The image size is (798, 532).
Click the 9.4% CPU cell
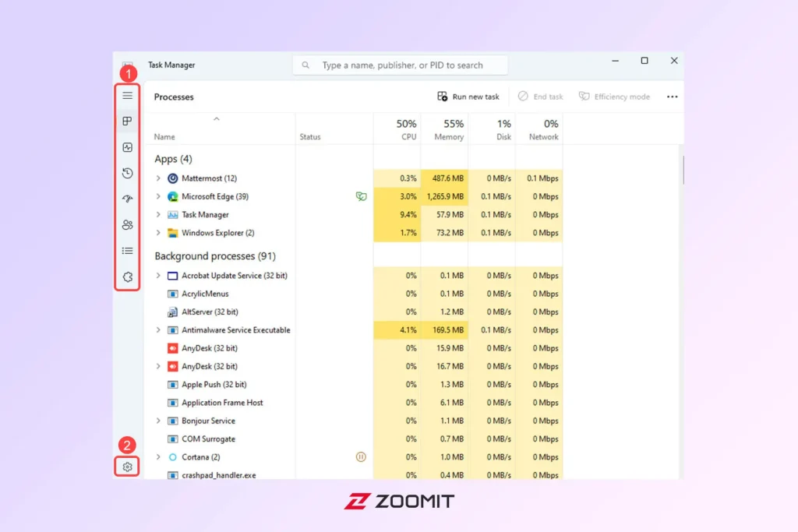click(397, 215)
